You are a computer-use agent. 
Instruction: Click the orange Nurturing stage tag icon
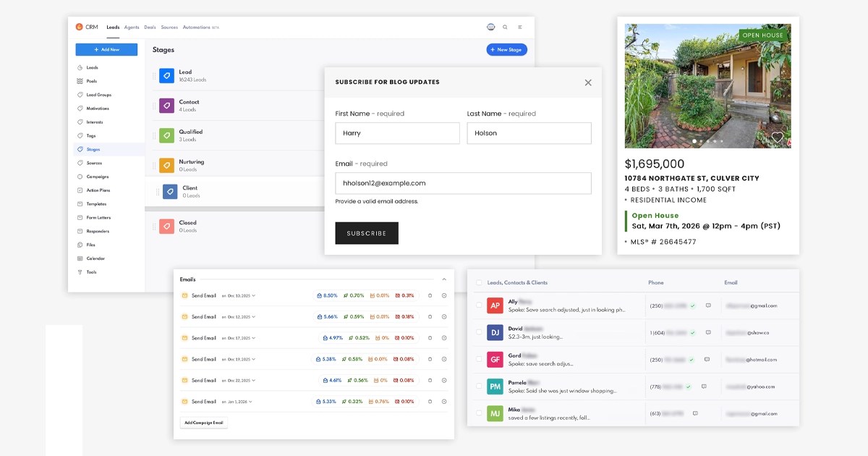pyautogui.click(x=166, y=165)
